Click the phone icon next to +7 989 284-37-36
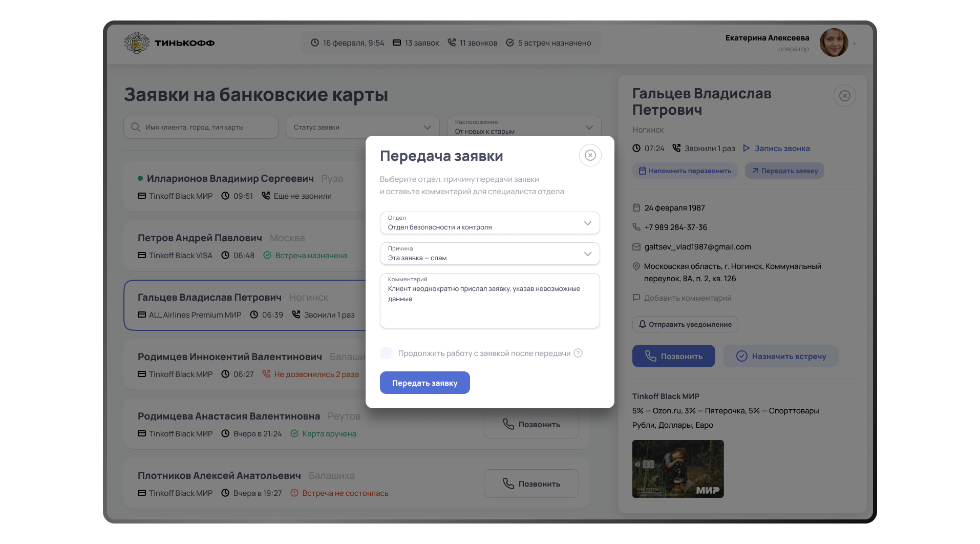This screenshot has width=980, height=544. pyautogui.click(x=636, y=227)
